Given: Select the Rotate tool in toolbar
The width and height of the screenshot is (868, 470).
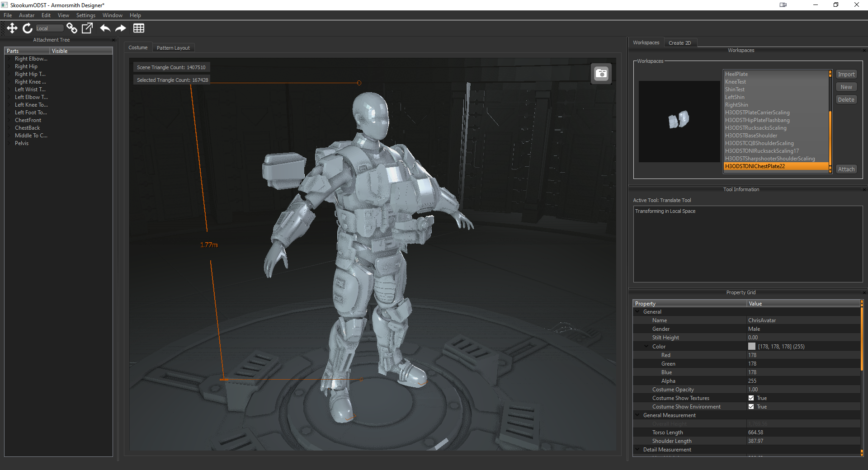Looking at the screenshot, I should tap(28, 28).
